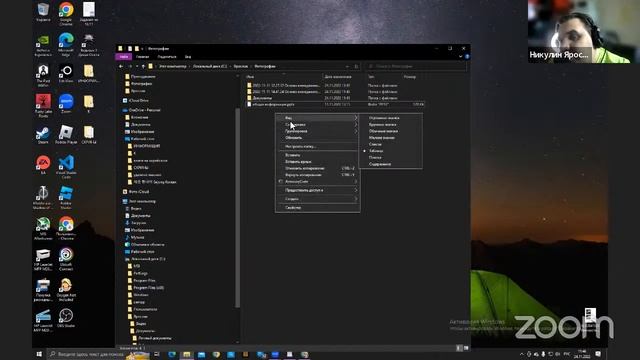
Task: Select Содержимое view option
Action: tap(391, 164)
